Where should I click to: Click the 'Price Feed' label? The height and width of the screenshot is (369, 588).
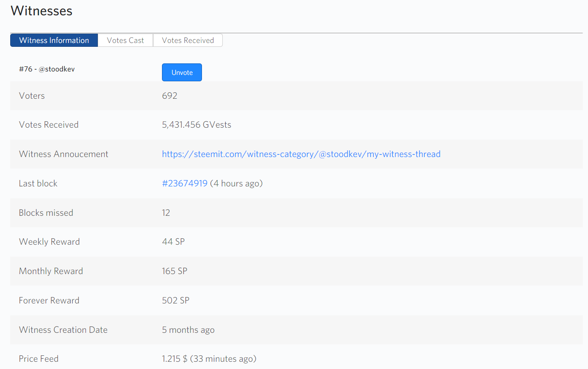point(39,359)
